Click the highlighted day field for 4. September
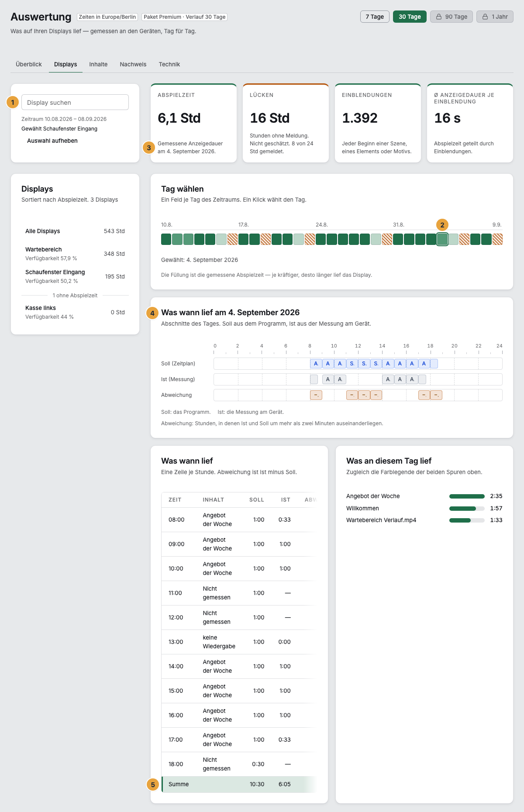The height and width of the screenshot is (812, 524). 442,239
